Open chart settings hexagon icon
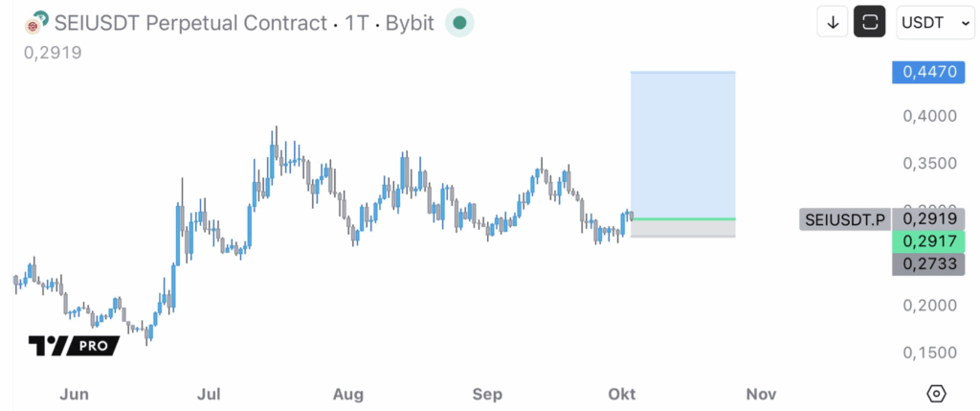Screen dimensions: 980x411 pos(937,394)
